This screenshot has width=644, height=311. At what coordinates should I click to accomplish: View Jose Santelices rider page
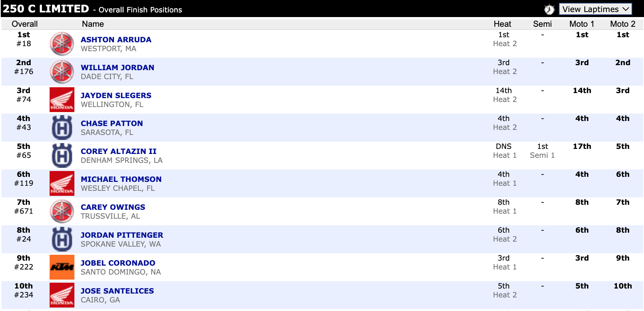(x=117, y=291)
